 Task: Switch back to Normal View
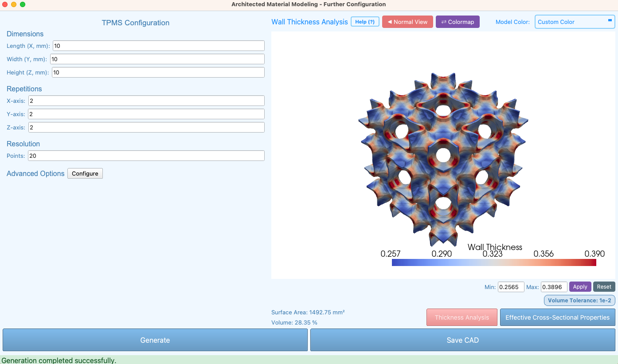407,22
